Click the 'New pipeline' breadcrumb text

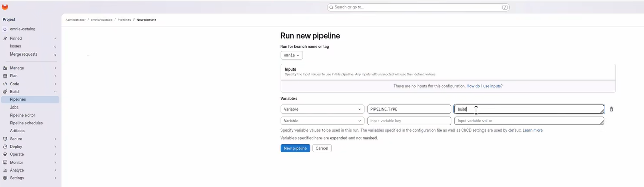[x=146, y=20]
